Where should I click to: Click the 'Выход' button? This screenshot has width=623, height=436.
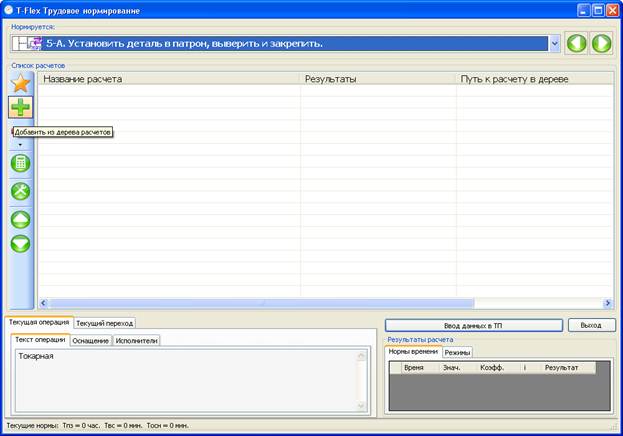click(x=591, y=325)
